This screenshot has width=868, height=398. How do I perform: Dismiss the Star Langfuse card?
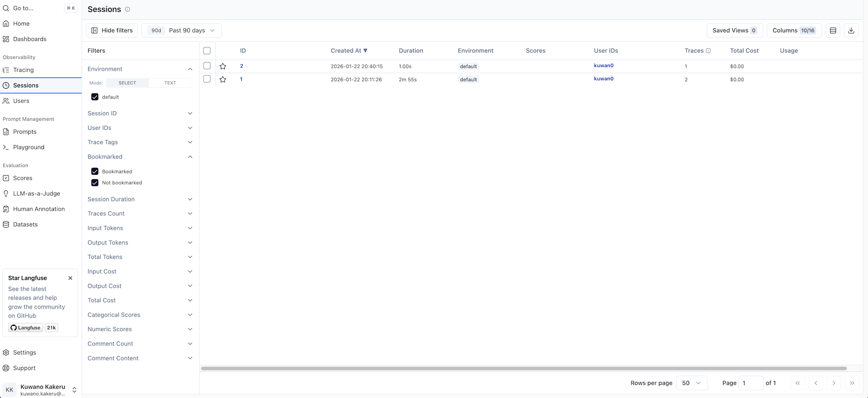tap(70, 278)
